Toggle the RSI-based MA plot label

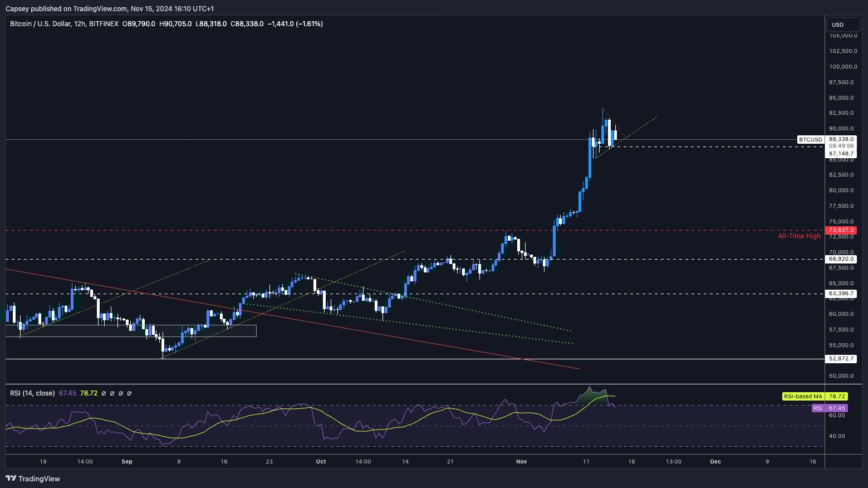pyautogui.click(x=802, y=397)
